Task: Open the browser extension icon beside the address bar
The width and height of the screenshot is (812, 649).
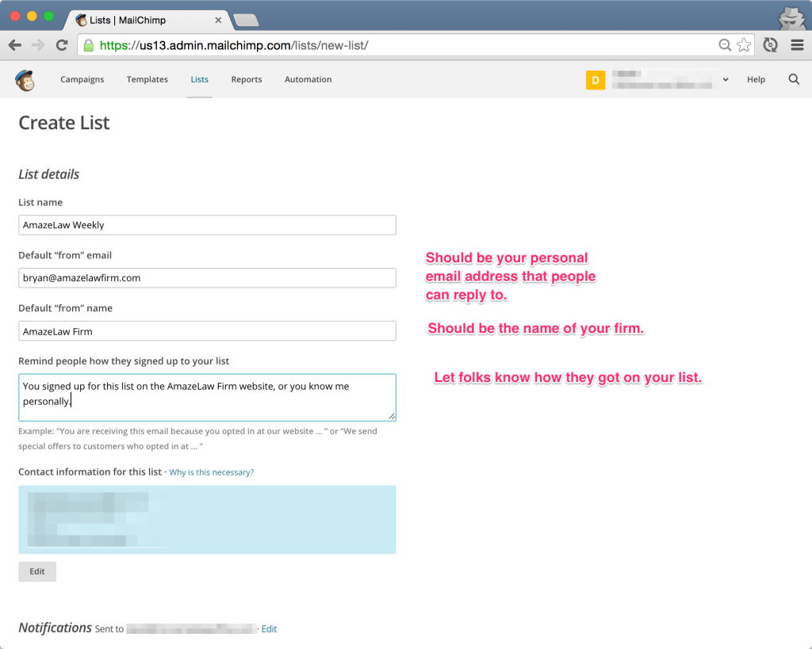Action: [x=770, y=45]
